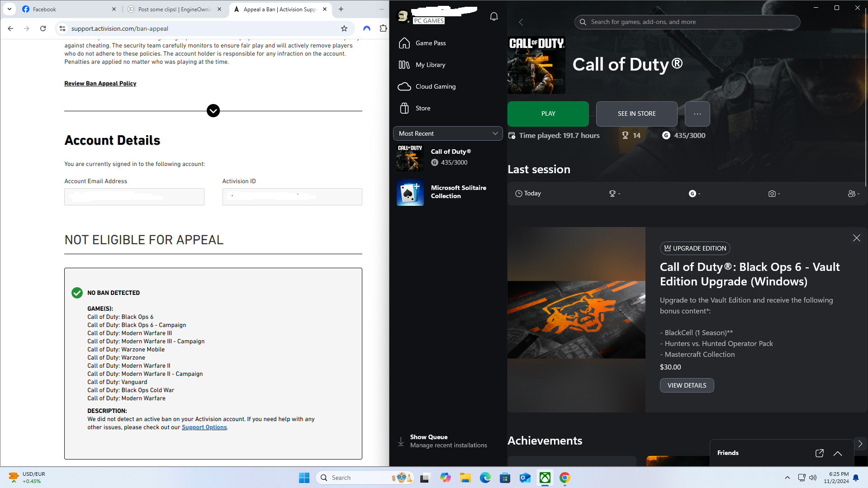Open Review Ban Appeal Policy link
Screen dimensions: 868x488
coord(100,84)
